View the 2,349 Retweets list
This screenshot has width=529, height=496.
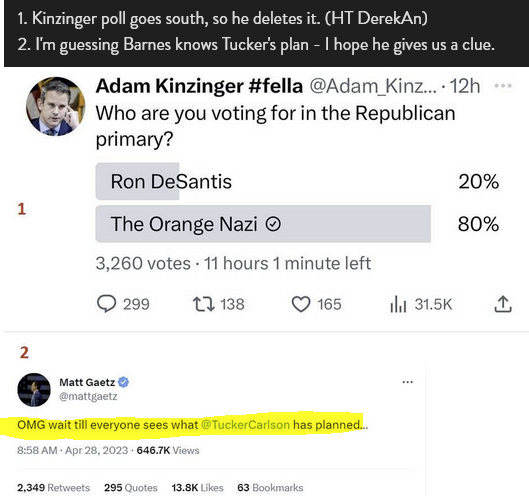pyautogui.click(x=54, y=488)
